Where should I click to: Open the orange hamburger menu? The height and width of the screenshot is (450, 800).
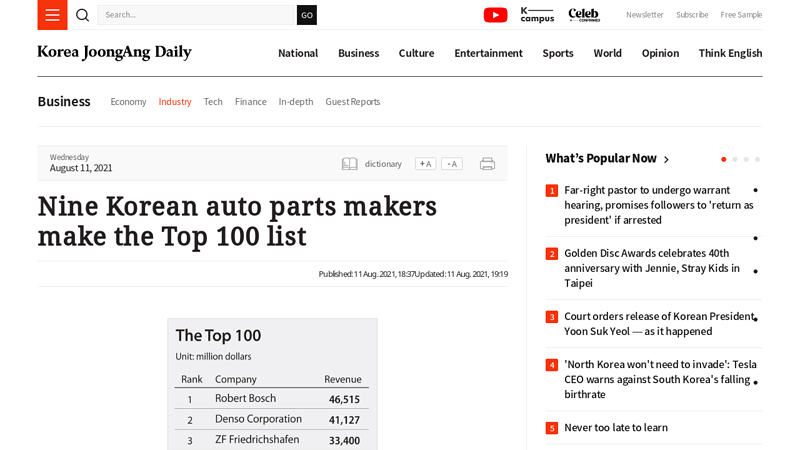pos(52,15)
